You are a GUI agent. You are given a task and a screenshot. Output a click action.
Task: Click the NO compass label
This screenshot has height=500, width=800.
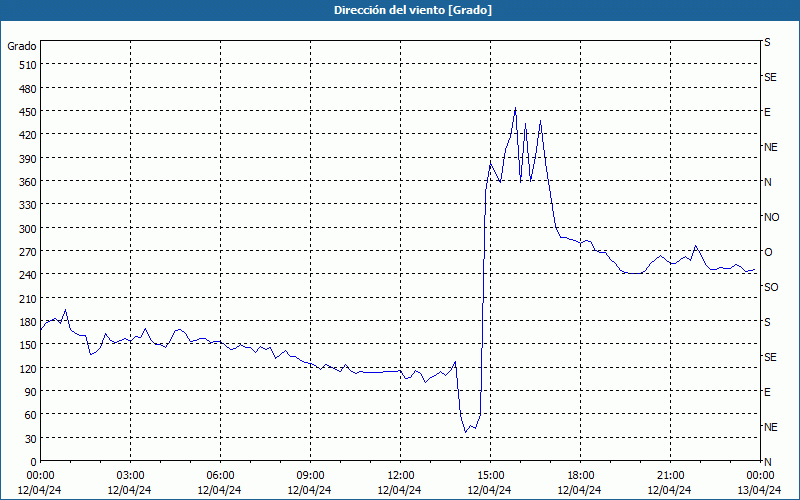click(x=771, y=217)
